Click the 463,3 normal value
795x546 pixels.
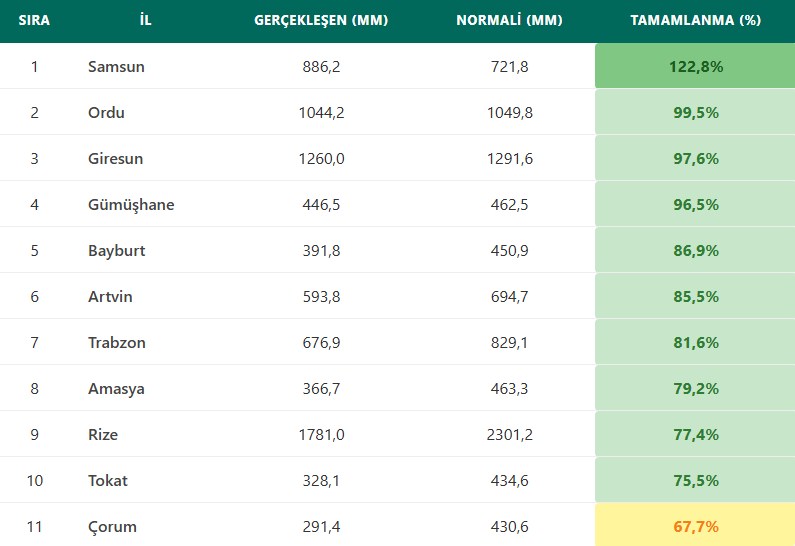(509, 389)
